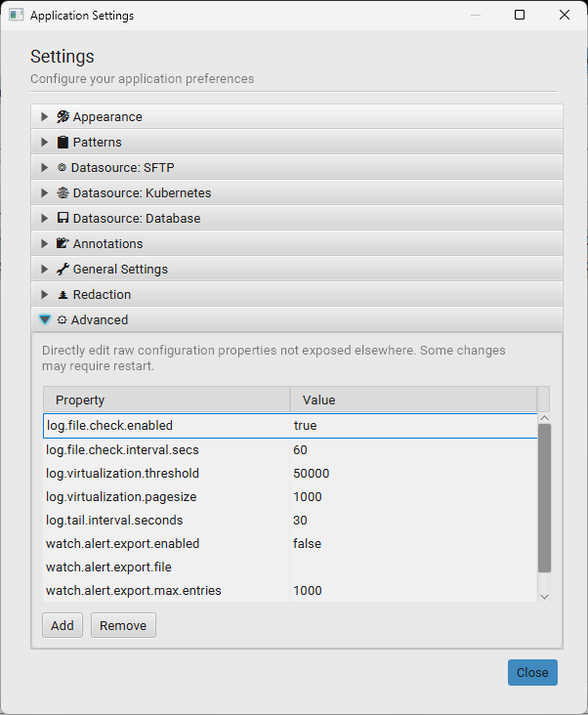Click the '30' value cell
The height and width of the screenshot is (715, 588).
tap(413, 521)
